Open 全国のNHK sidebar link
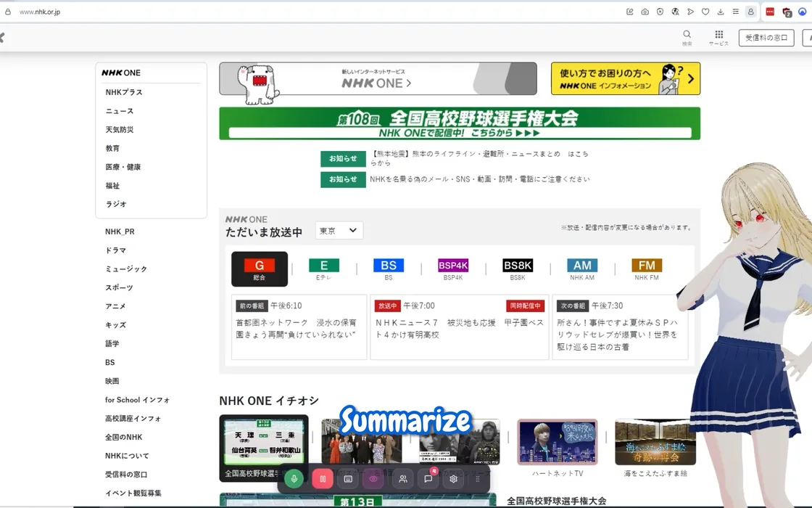This screenshot has width=812, height=508. tap(123, 437)
